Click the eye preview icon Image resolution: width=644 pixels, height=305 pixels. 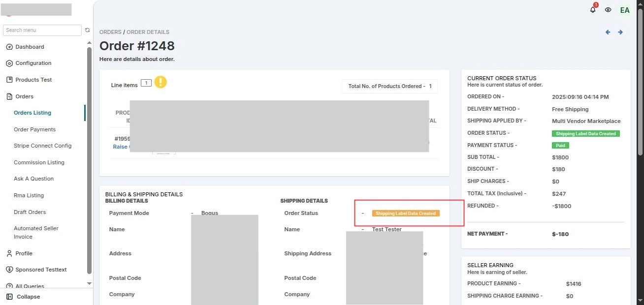click(x=608, y=10)
